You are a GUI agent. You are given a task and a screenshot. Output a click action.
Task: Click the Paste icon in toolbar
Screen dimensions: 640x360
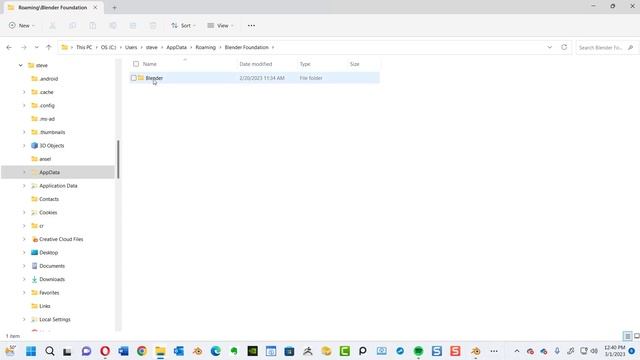click(93, 26)
